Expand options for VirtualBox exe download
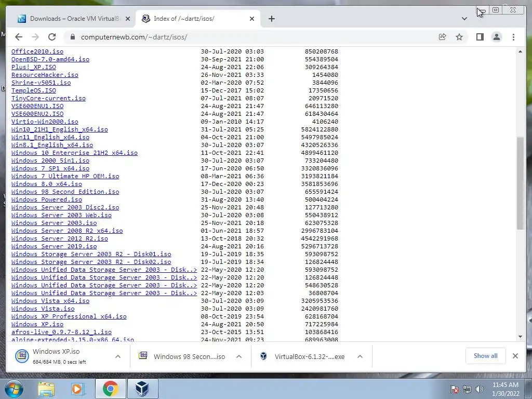 click(x=360, y=356)
